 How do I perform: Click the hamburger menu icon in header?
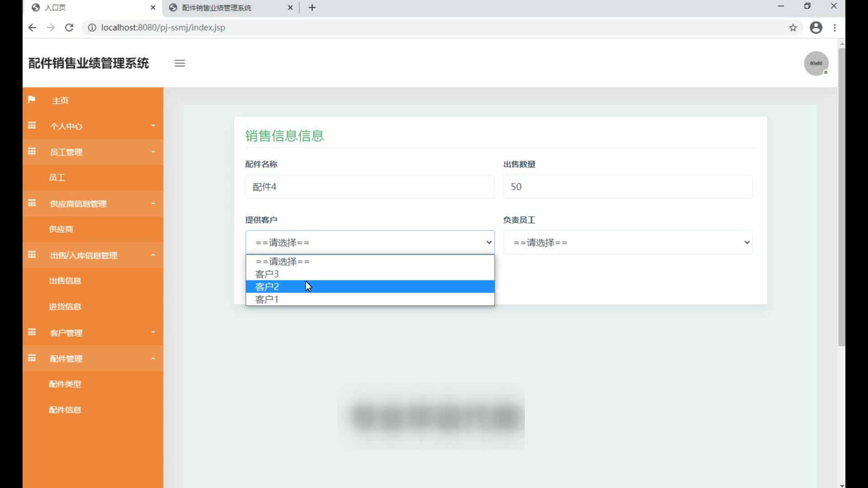tap(180, 63)
